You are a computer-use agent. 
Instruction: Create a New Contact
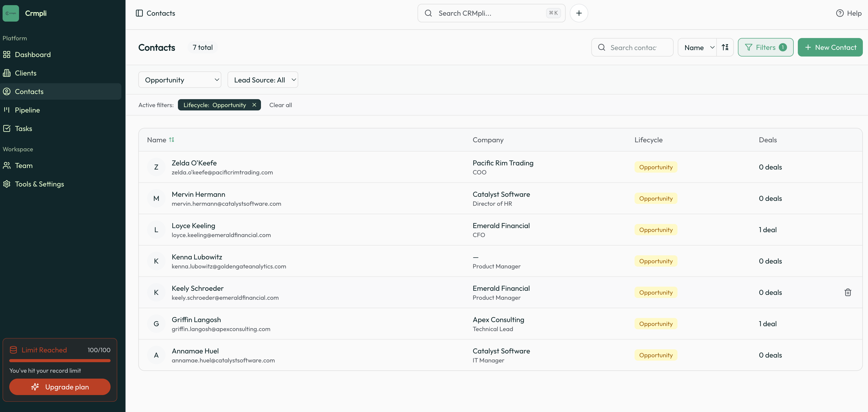point(830,47)
